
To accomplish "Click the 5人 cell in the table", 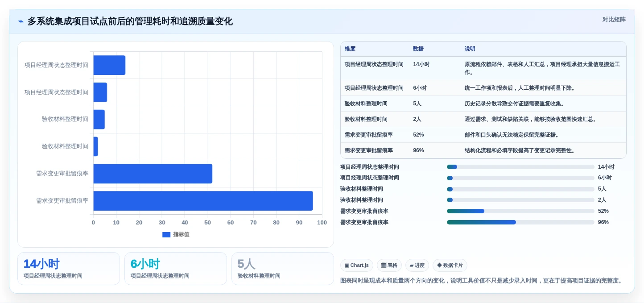I will pyautogui.click(x=417, y=104).
